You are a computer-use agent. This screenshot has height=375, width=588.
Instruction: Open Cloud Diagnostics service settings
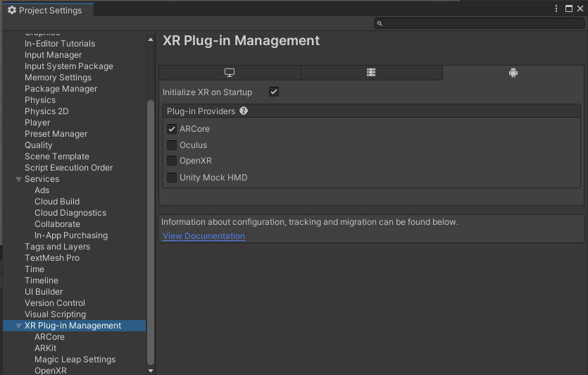pyautogui.click(x=70, y=212)
